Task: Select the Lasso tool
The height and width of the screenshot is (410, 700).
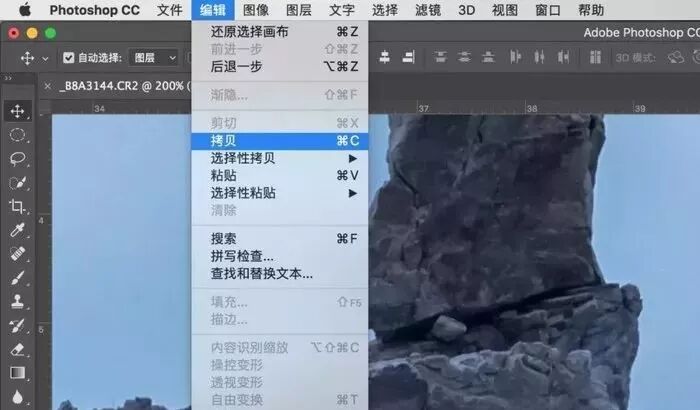Action: [x=17, y=159]
